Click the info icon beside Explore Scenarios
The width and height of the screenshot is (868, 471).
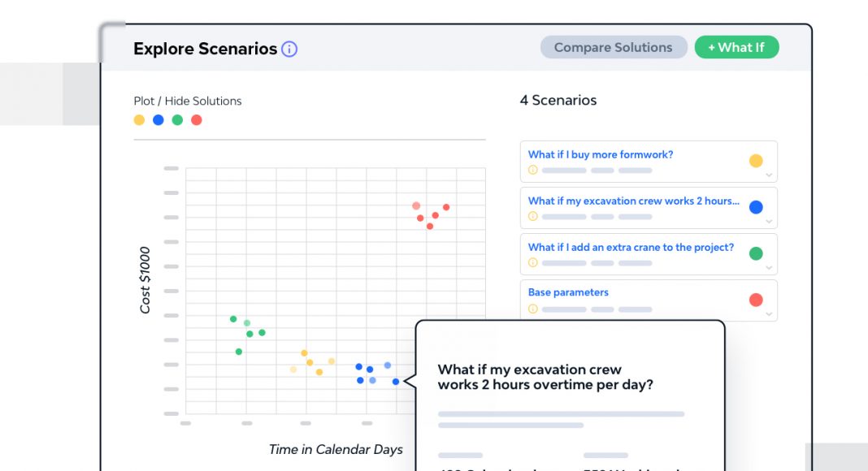pos(289,49)
